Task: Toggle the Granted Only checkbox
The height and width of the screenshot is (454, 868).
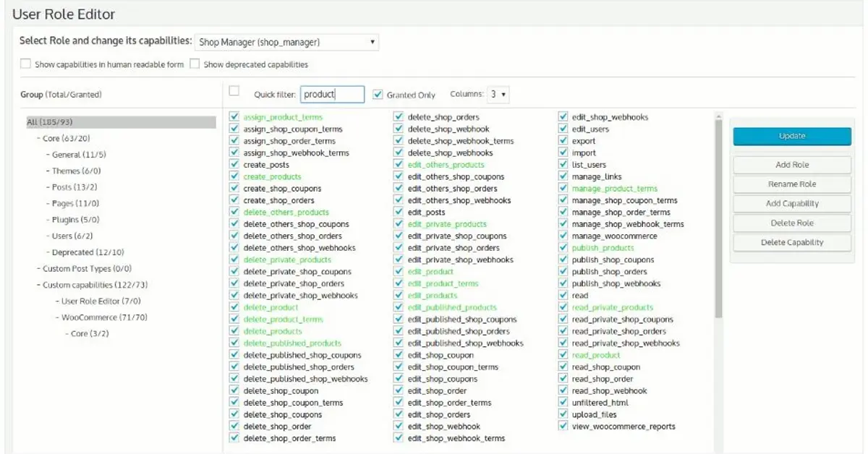Action: click(x=378, y=95)
